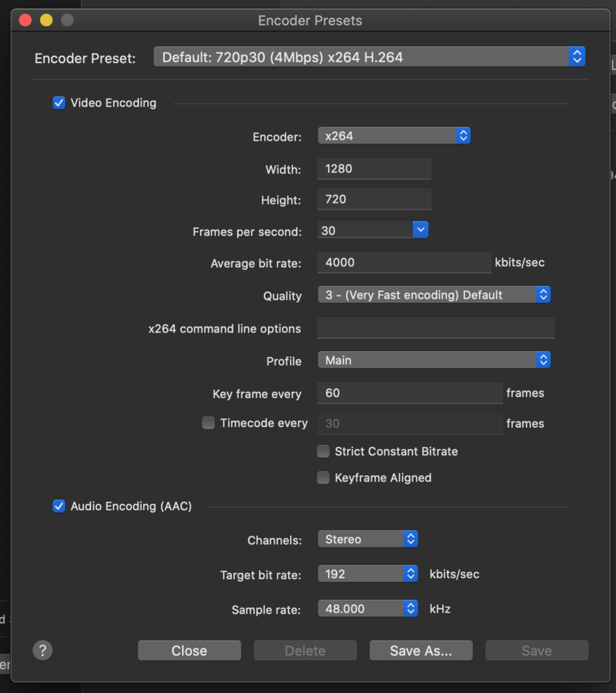Enable the Timecode every checkbox

click(x=208, y=423)
